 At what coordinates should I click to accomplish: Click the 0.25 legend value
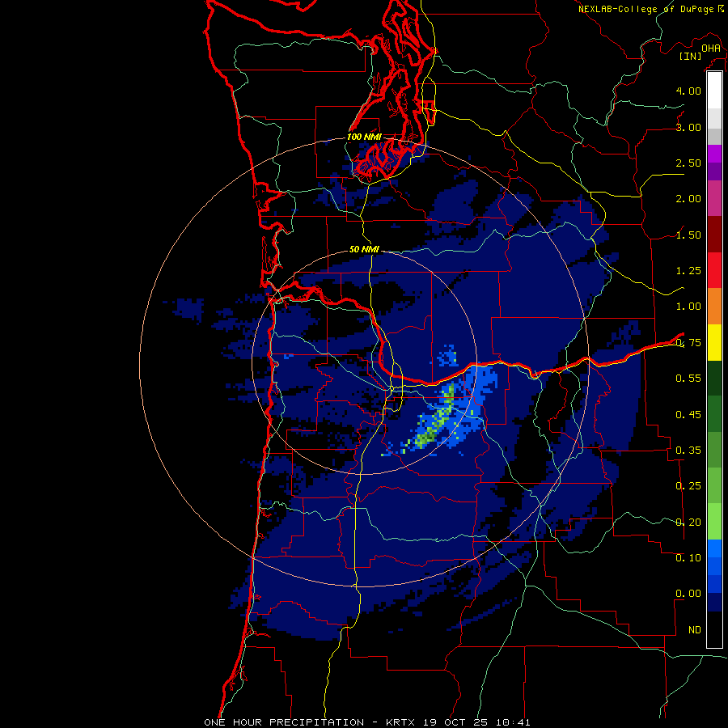(688, 486)
